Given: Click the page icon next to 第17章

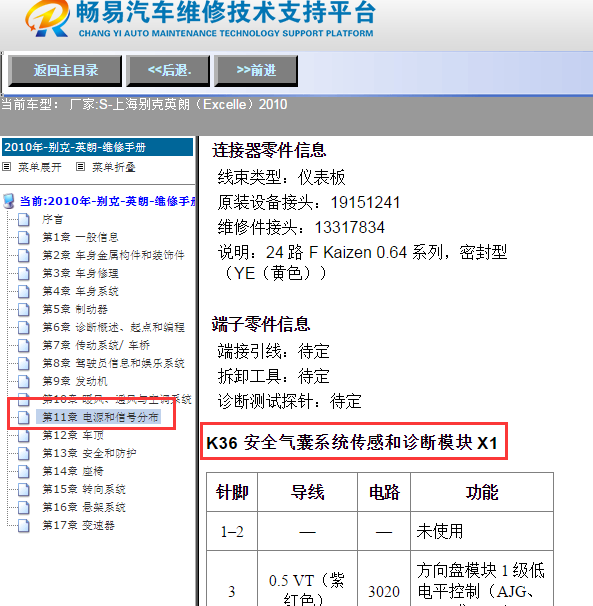Looking at the screenshot, I should coord(24,525).
